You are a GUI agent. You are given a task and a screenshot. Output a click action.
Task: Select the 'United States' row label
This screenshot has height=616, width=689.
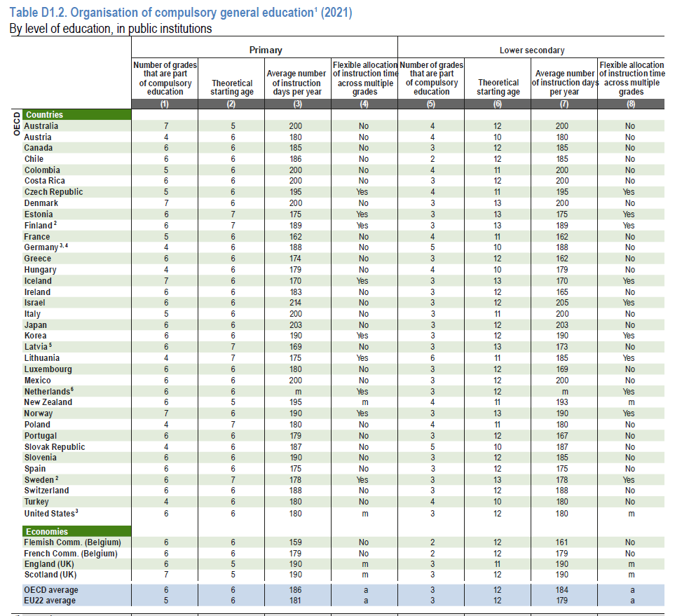click(x=50, y=514)
